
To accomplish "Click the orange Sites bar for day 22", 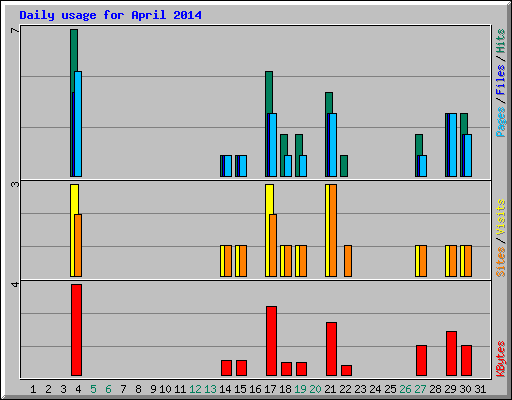I will (x=348, y=261).
